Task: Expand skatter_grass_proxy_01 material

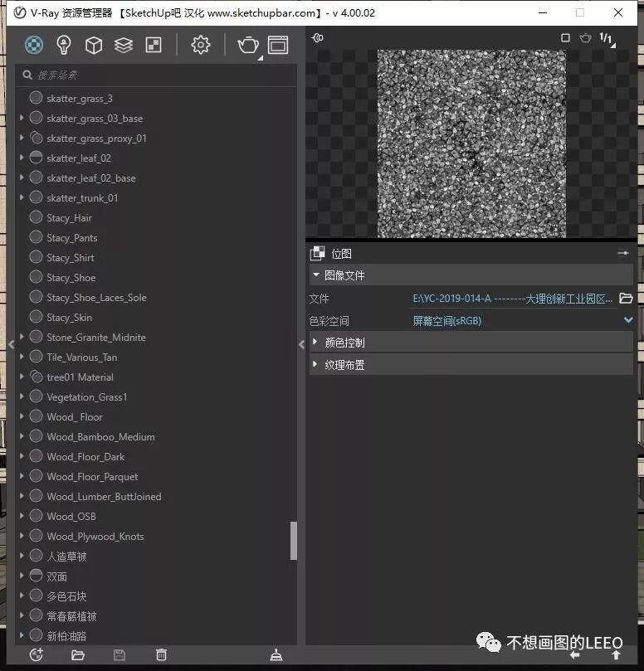Action: point(22,138)
